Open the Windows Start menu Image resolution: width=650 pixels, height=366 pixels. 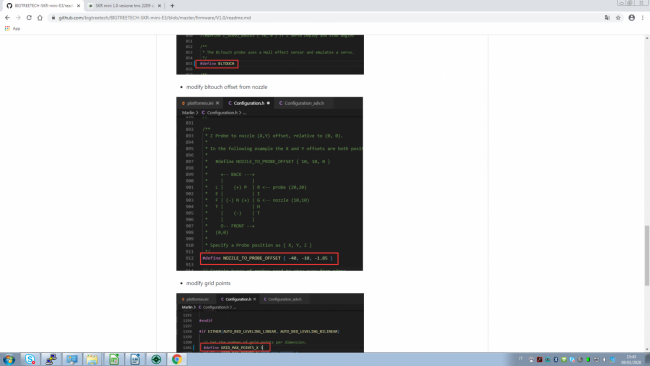(9, 359)
